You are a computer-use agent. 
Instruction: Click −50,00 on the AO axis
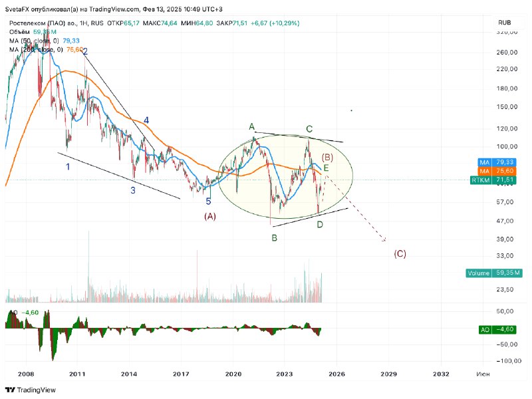coord(507,344)
